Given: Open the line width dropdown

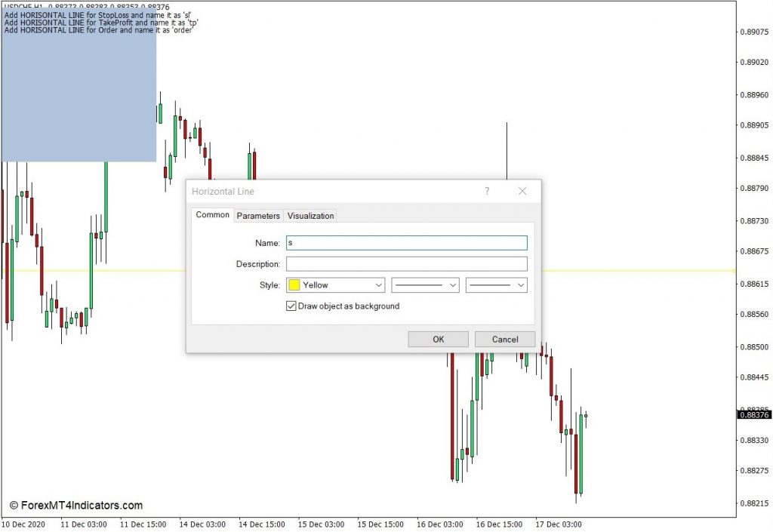Looking at the screenshot, I should (x=497, y=285).
